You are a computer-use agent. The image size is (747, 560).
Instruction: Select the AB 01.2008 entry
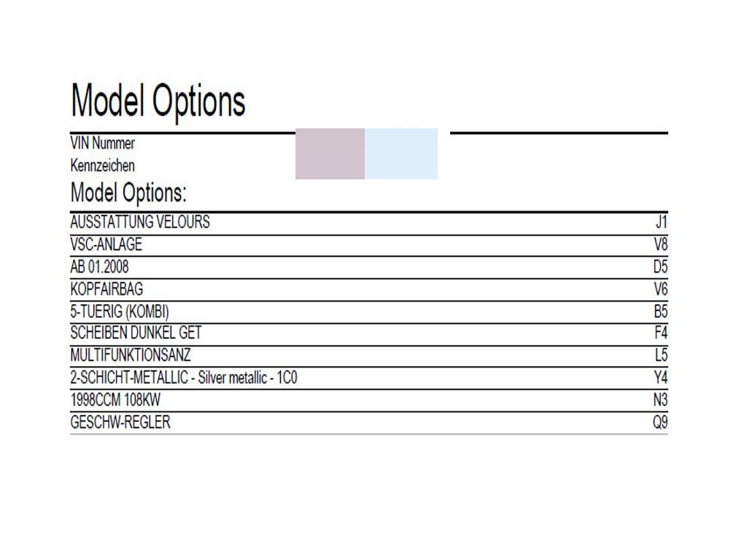point(99,267)
